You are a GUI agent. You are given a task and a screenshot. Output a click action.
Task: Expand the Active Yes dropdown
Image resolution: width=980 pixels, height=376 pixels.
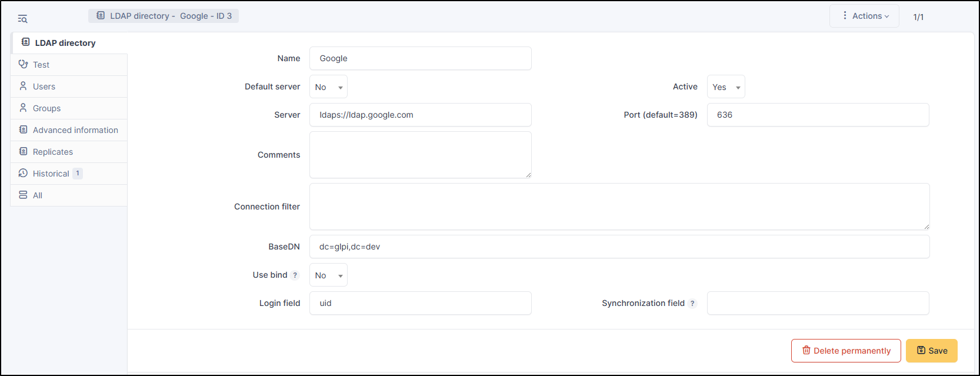click(726, 87)
